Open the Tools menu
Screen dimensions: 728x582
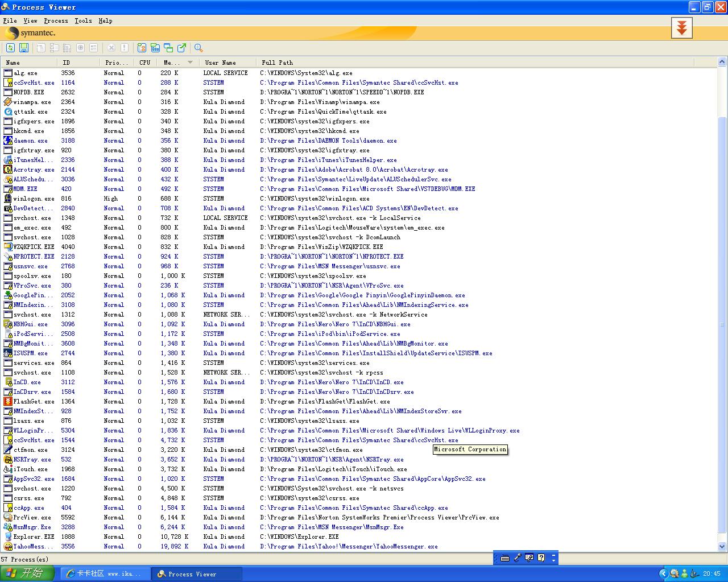(x=83, y=20)
